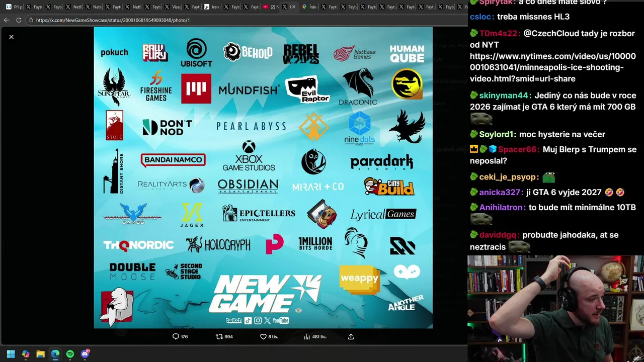
Task: Click username Anihilatron in chat
Action: point(502,208)
